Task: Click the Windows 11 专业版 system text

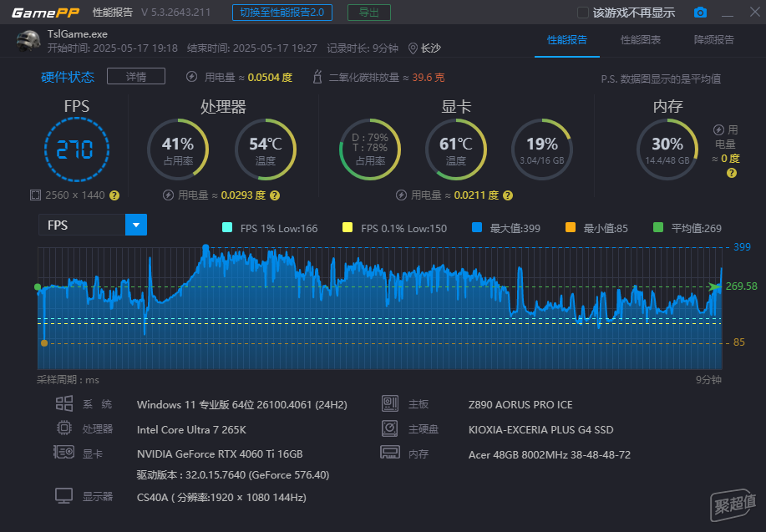Action: coord(241,404)
